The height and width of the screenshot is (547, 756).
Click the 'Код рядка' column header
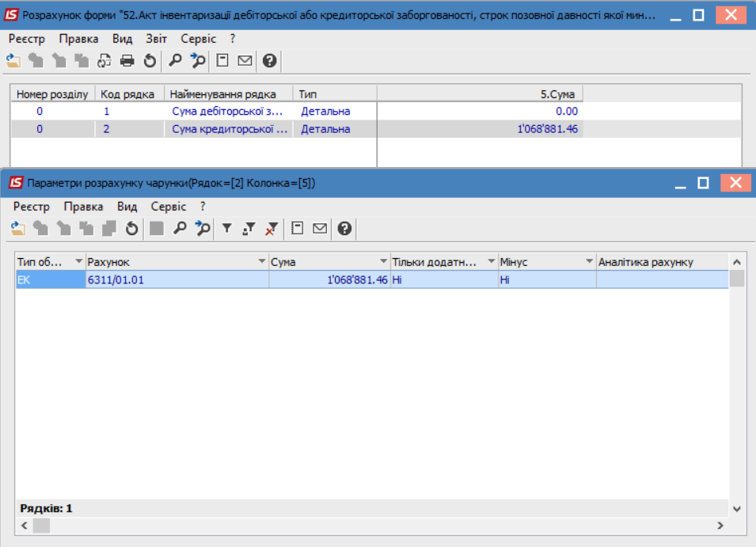click(130, 94)
